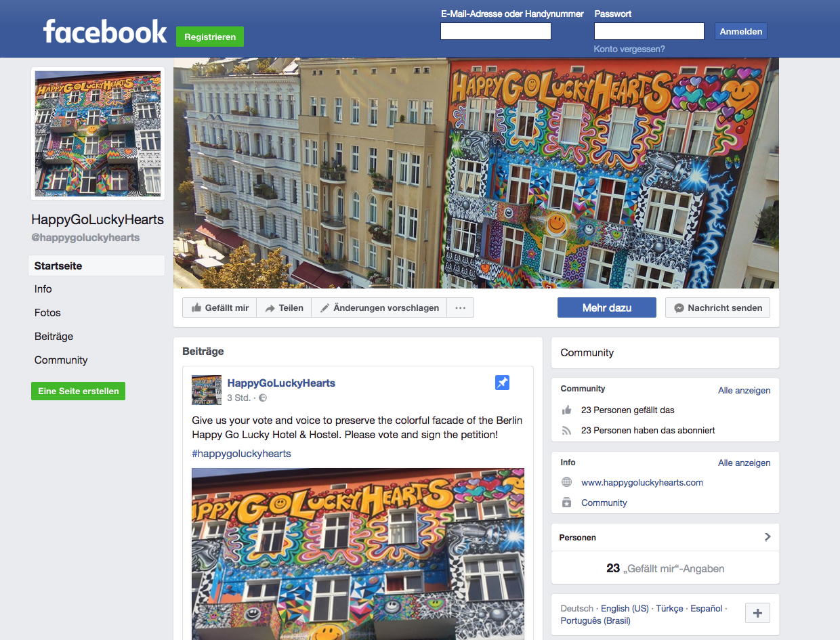Image resolution: width=840 pixels, height=640 pixels.
Task: Click the plus icon for more languages
Action: [757, 614]
